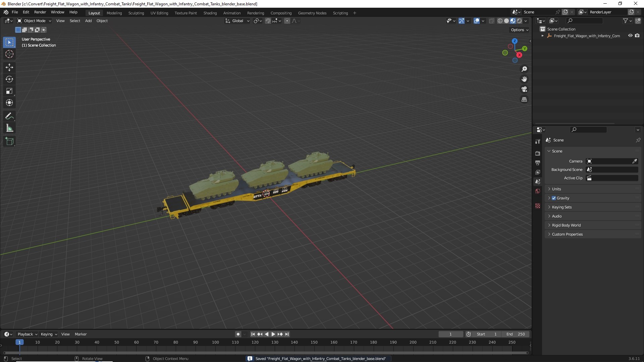Open the Texture properties tab
644x362 pixels.
click(538, 206)
